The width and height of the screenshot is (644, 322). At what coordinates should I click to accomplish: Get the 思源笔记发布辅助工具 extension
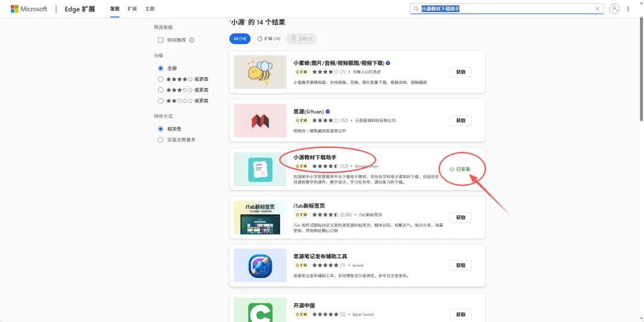click(x=460, y=265)
